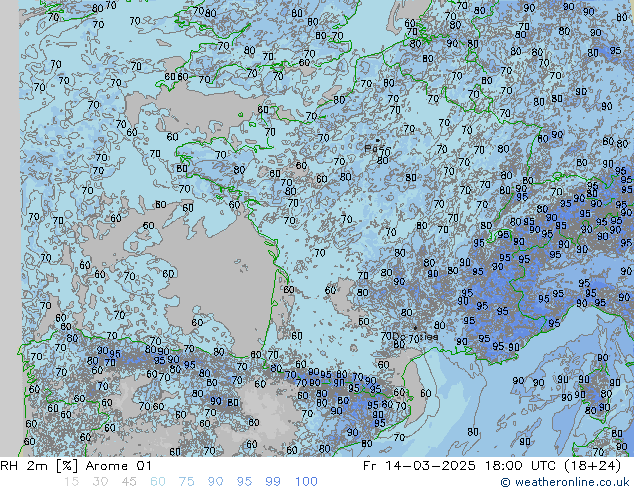Click the "Arome 01" model label
The image size is (634, 490).
pyautogui.click(x=118, y=466)
